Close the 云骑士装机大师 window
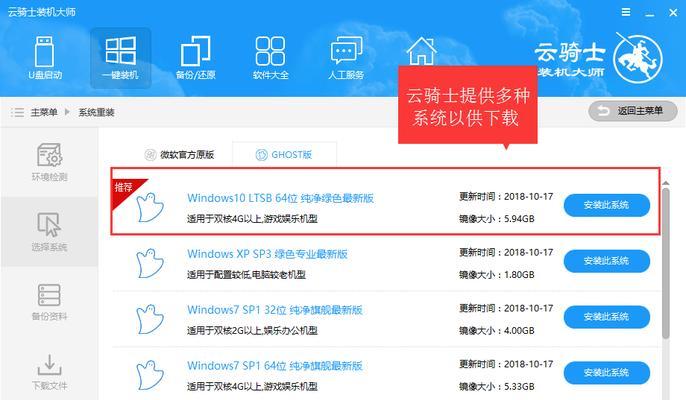The image size is (686, 400). click(673, 13)
